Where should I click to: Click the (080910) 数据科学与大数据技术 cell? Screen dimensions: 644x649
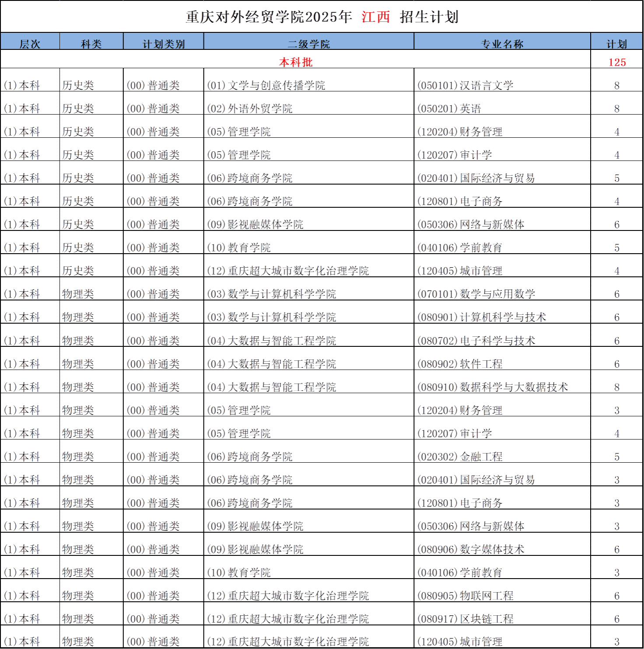pos(493,387)
